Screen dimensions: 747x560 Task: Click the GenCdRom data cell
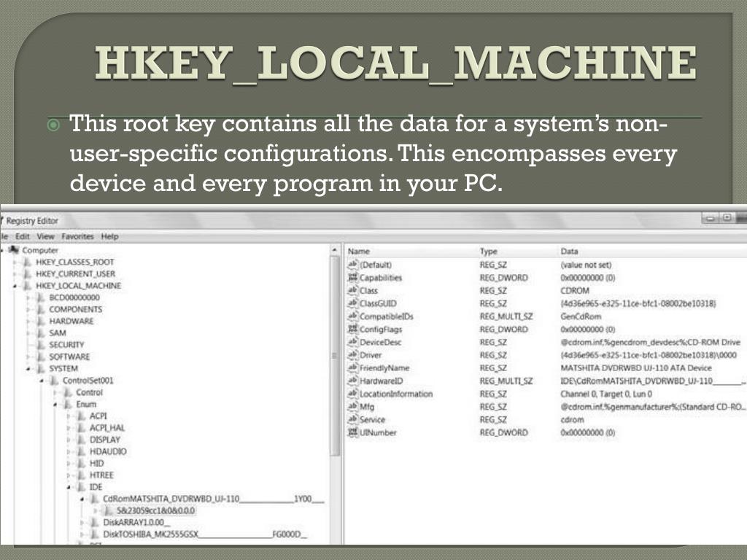(x=581, y=316)
